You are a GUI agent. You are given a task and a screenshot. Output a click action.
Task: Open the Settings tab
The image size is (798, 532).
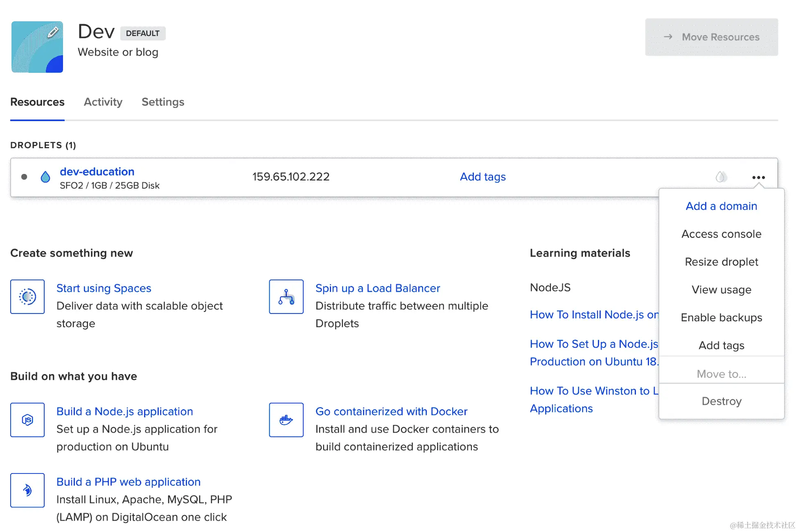pyautogui.click(x=163, y=102)
